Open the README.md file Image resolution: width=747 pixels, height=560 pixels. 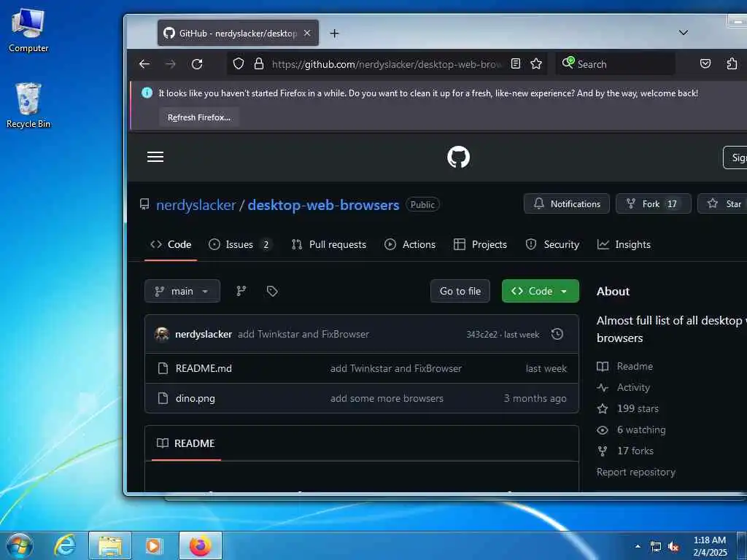tap(204, 368)
